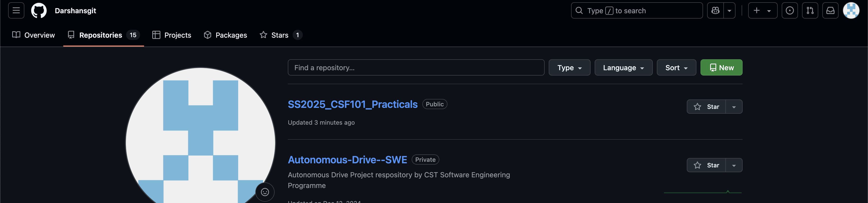Open the Issues icon in header
The width and height of the screenshot is (868, 203).
790,10
